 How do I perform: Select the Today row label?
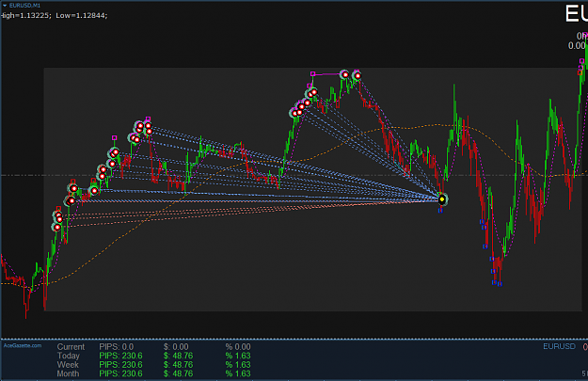point(69,356)
